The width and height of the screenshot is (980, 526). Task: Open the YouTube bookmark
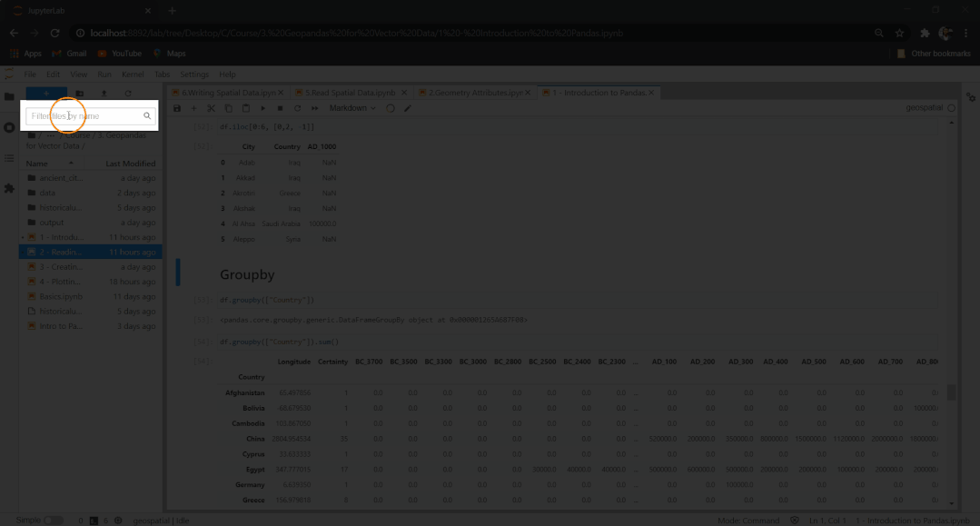(x=120, y=54)
